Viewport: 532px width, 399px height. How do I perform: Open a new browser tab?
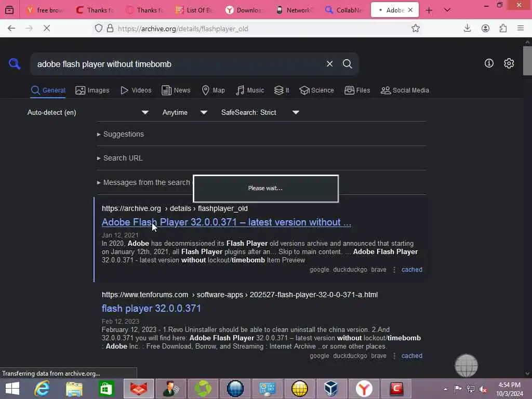pos(429,10)
